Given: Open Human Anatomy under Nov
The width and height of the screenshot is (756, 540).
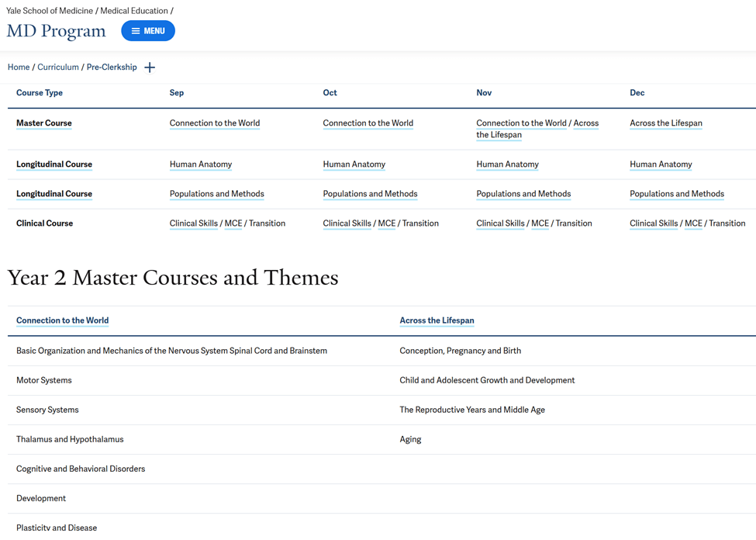Looking at the screenshot, I should tap(507, 164).
